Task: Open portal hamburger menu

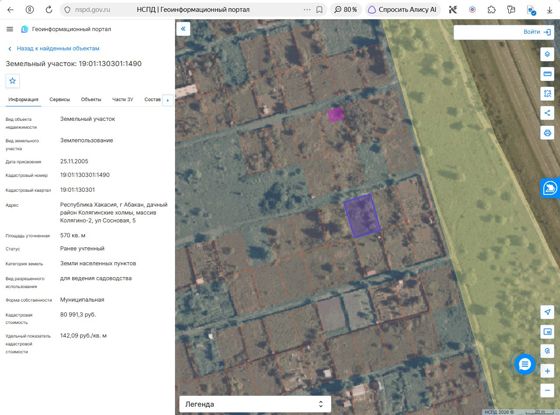Action: coord(10,29)
